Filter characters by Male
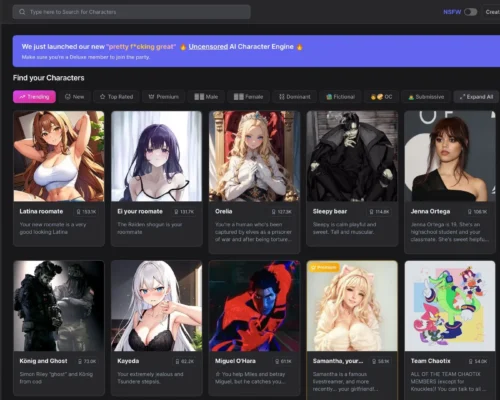500x400 pixels. [206, 97]
